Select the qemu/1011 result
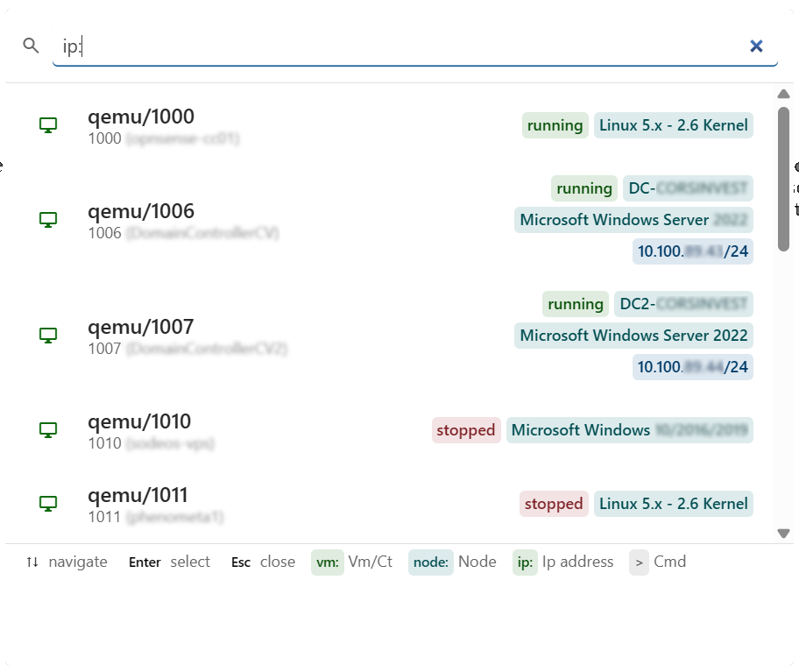Viewport: 799px width, 672px height. click(x=391, y=505)
